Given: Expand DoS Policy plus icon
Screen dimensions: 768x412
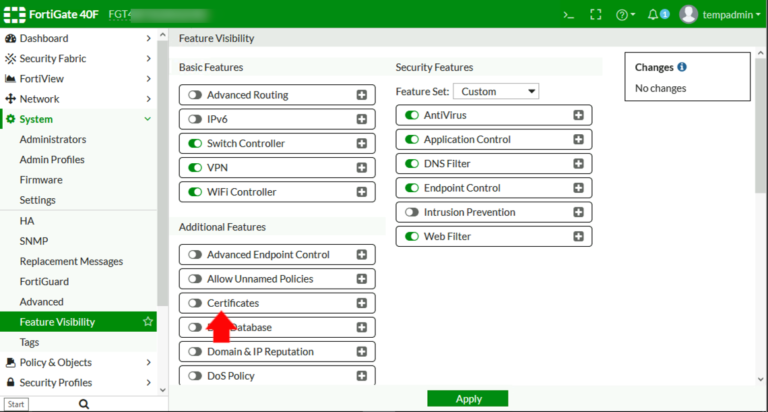Looking at the screenshot, I should click(x=361, y=376).
